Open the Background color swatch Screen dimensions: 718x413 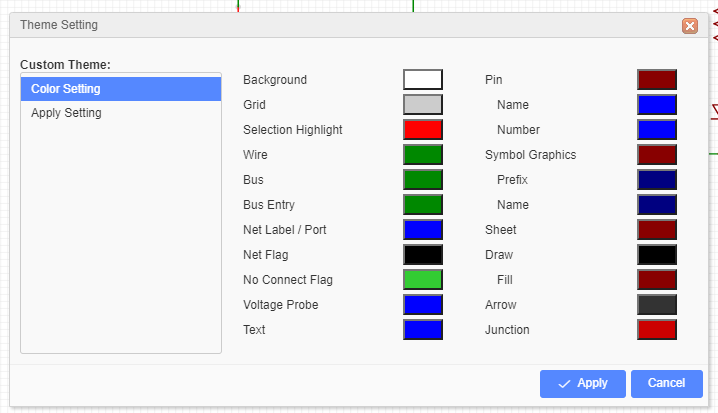tap(423, 80)
